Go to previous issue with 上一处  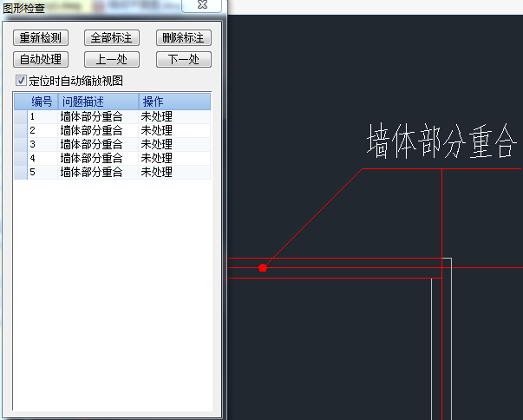(112, 59)
